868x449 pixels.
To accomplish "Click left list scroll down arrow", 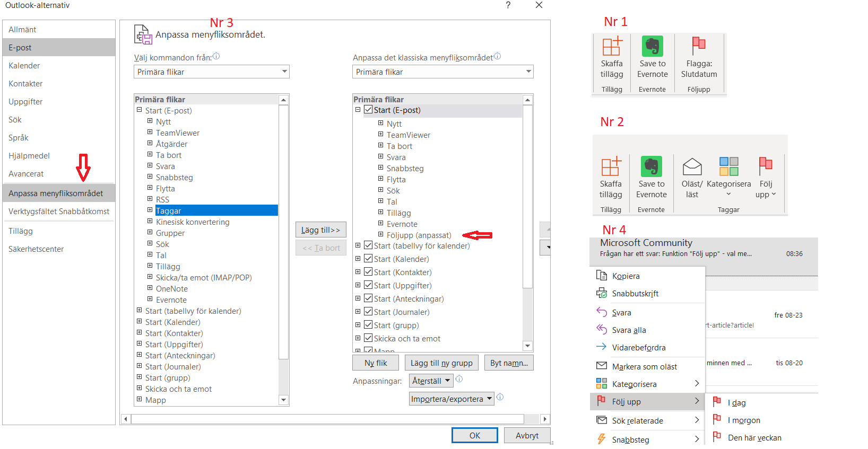I will tap(283, 400).
